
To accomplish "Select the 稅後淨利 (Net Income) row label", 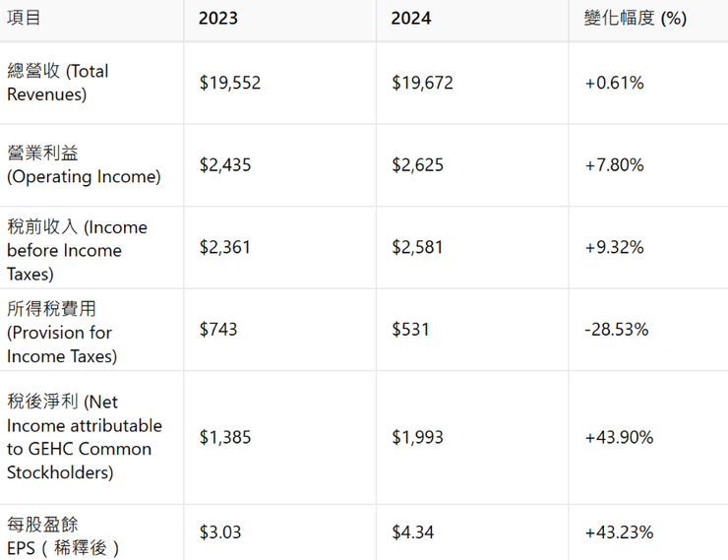I will tap(84, 437).
